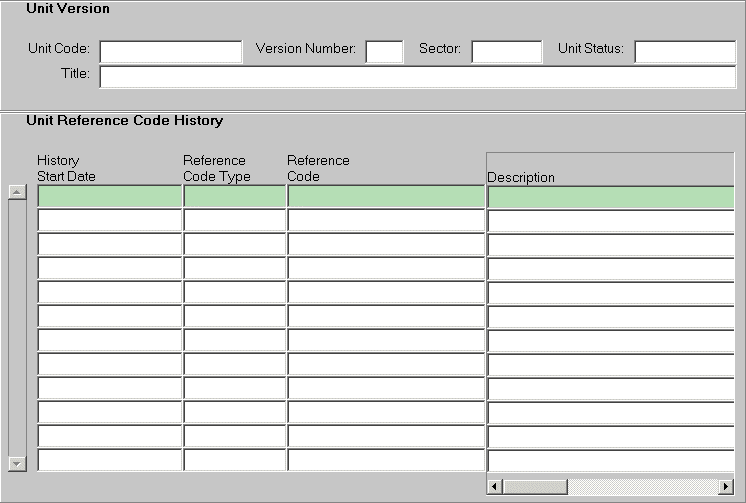746x503 pixels.
Task: Click the Unit Status field
Action: click(685, 52)
